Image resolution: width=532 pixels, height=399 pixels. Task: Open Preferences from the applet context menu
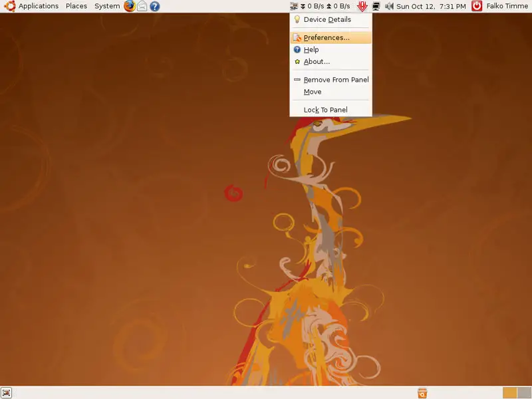331,38
